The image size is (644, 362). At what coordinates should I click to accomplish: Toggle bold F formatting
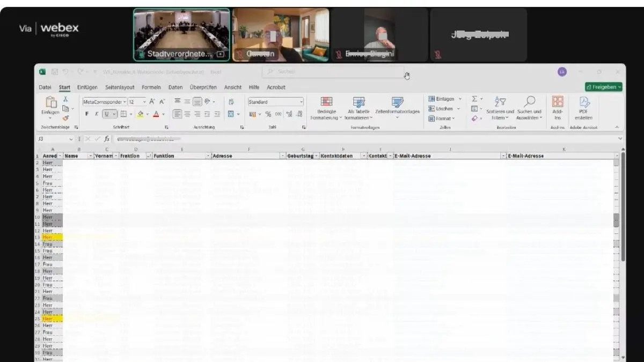coord(87,114)
